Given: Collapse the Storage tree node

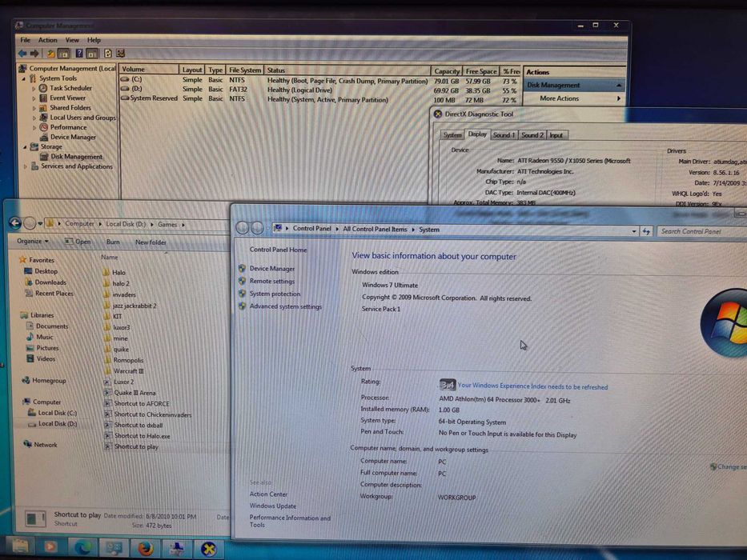Looking at the screenshot, I should 25,147.
